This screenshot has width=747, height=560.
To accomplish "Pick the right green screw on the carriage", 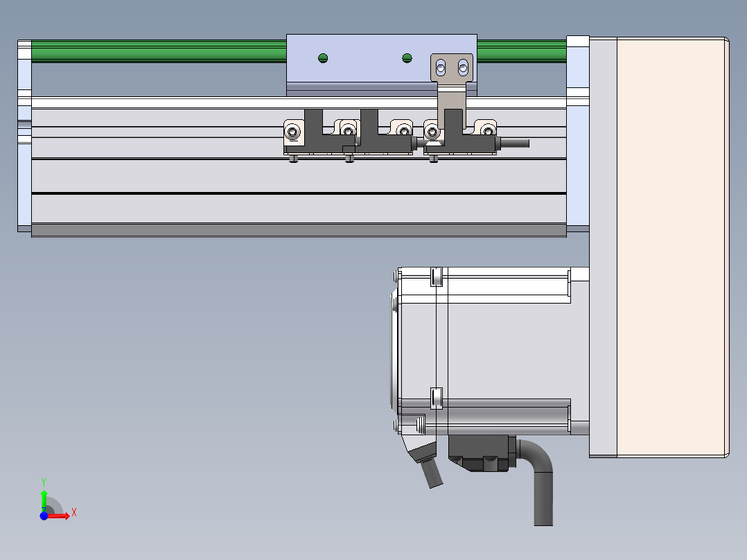I will (x=407, y=58).
